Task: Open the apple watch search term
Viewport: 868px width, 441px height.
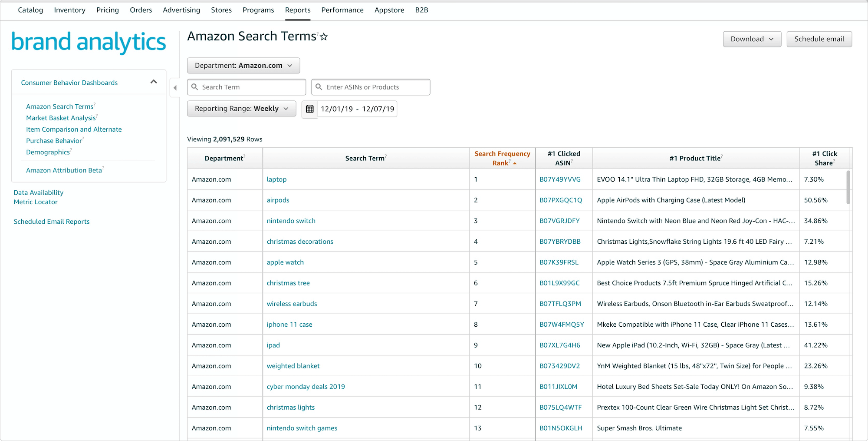Action: pos(285,262)
